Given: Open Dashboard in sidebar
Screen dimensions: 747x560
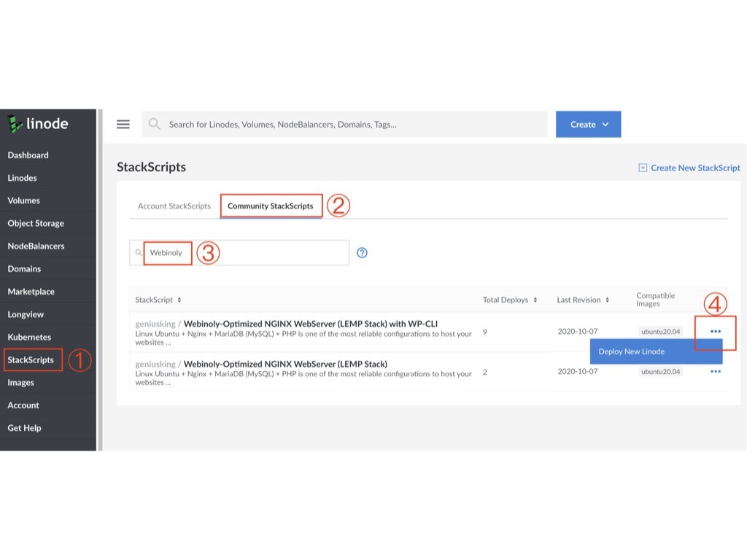Looking at the screenshot, I should (28, 155).
